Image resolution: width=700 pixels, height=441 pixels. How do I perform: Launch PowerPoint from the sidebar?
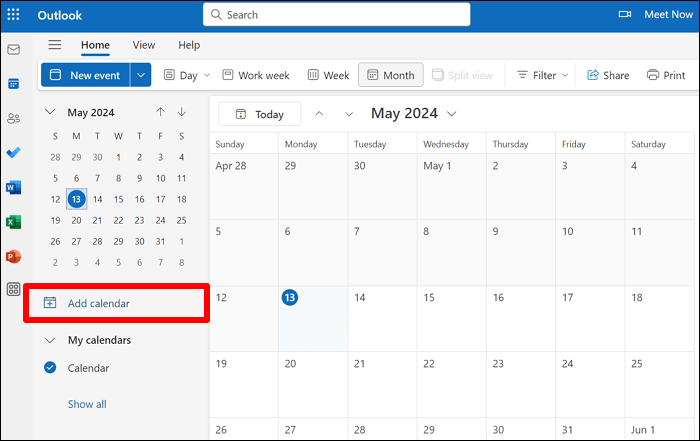point(13,257)
